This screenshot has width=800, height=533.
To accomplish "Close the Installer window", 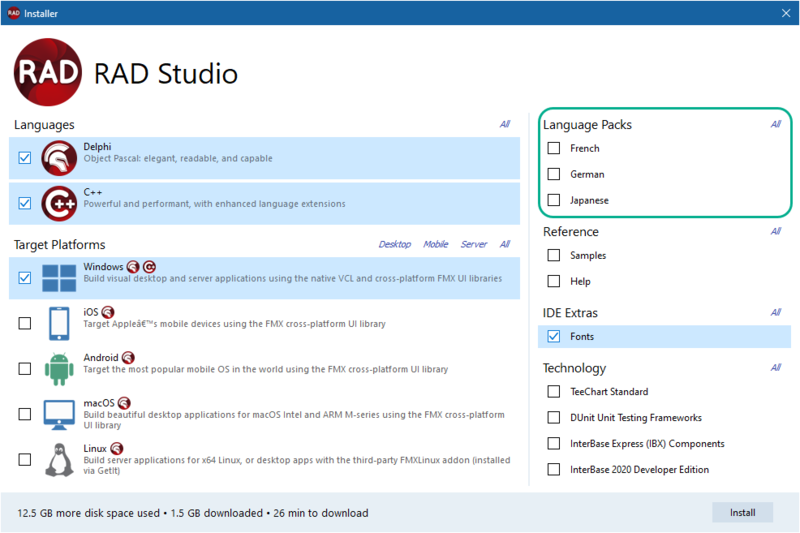I will coord(786,13).
